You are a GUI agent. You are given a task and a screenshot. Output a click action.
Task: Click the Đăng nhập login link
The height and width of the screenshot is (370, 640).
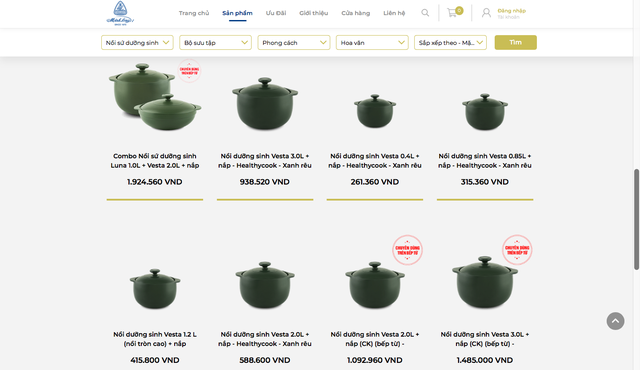(511, 11)
